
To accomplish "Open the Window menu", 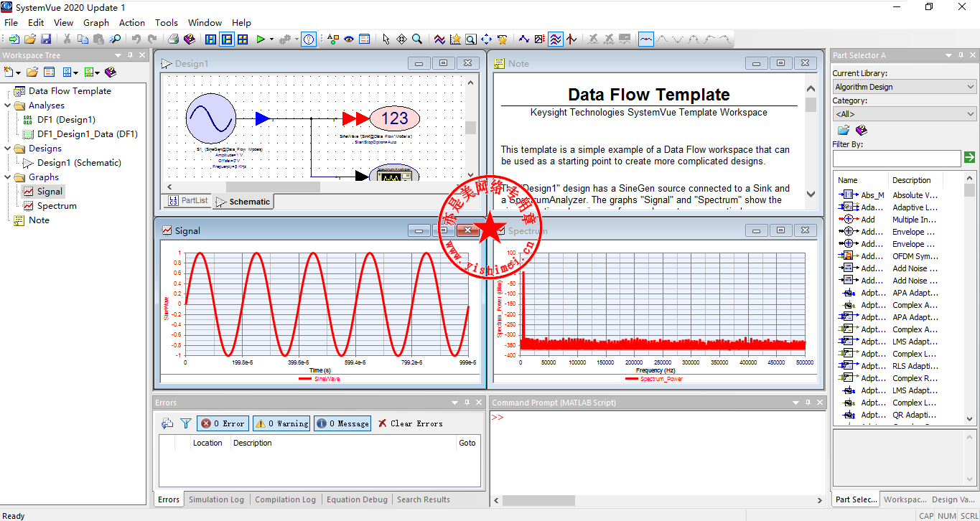I will click(205, 22).
